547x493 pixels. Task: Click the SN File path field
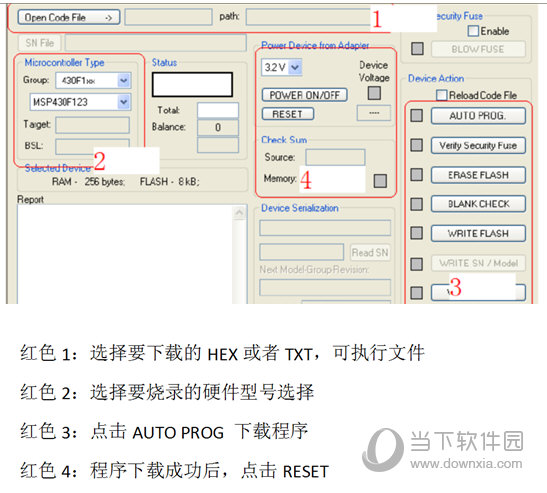(x=156, y=43)
